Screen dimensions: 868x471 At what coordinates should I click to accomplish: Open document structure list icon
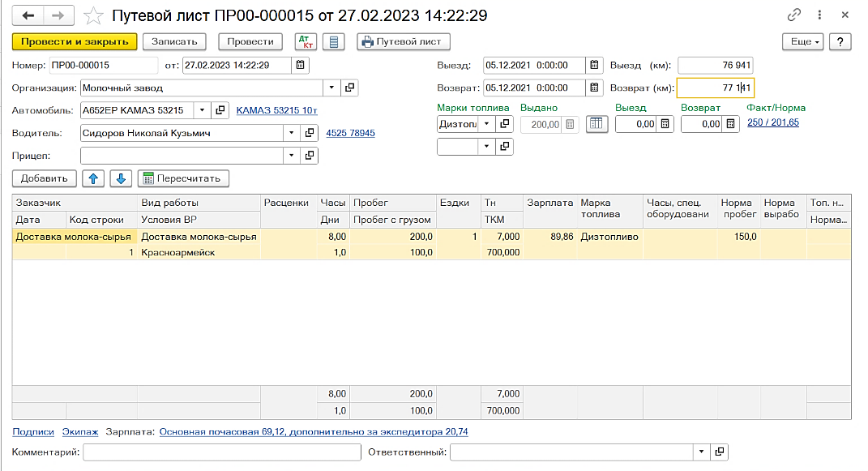pos(334,41)
